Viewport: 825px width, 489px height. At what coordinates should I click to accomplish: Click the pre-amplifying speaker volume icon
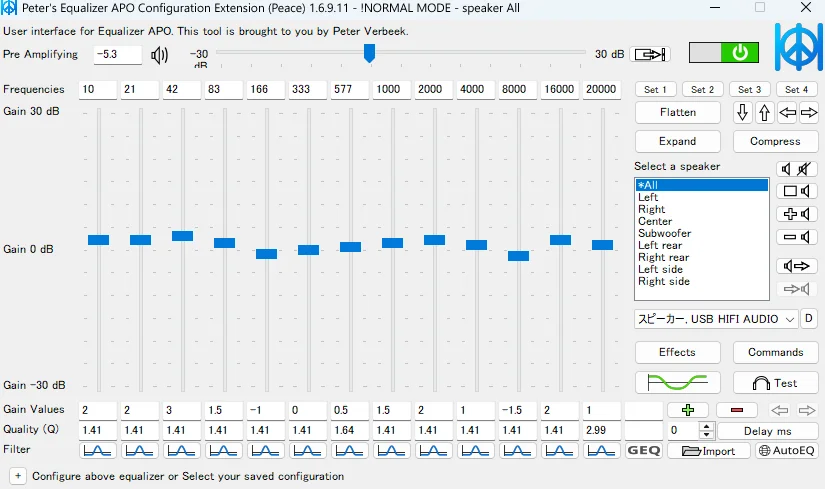159,54
